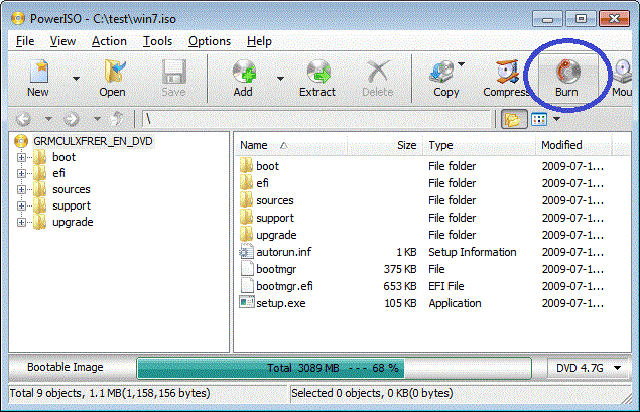Select the boot folder in tree pane
640x412 pixels.
[64, 157]
